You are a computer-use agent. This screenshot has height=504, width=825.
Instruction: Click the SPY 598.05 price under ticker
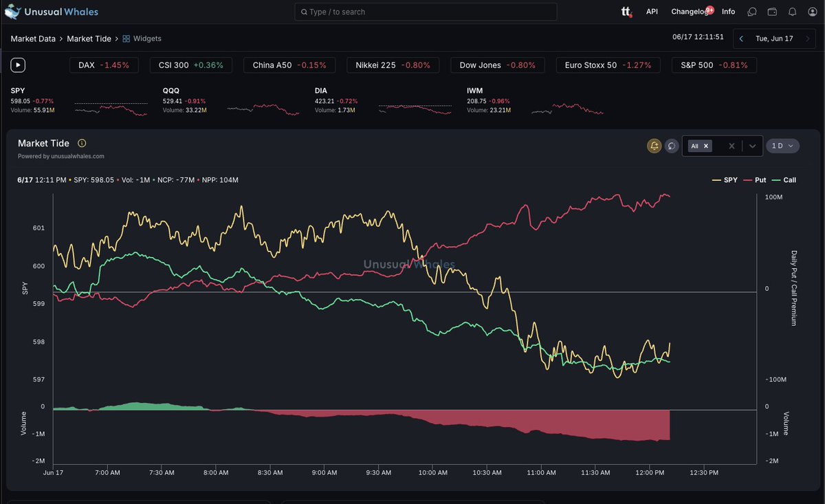tap(21, 100)
